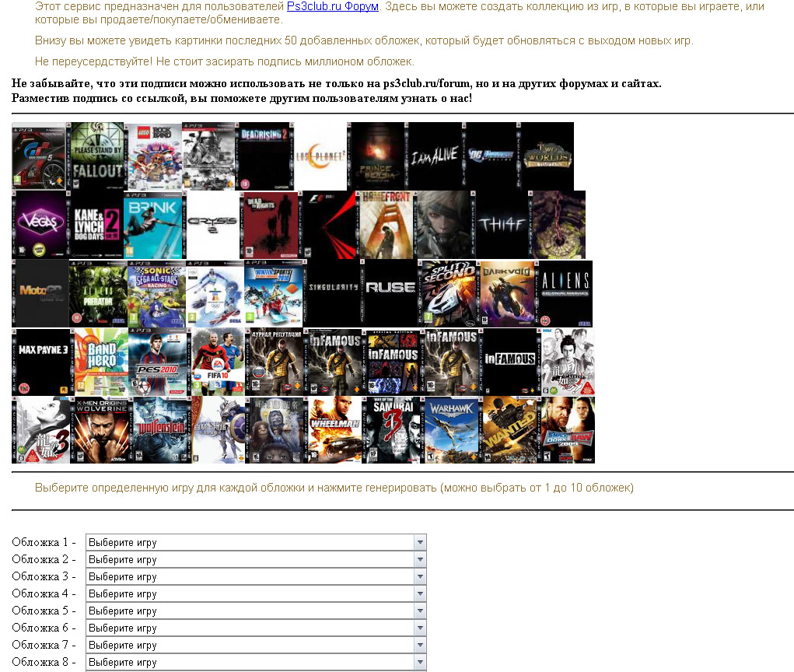The height and width of the screenshot is (672, 794).
Task: Select the Wanted cover
Action: coord(509,430)
